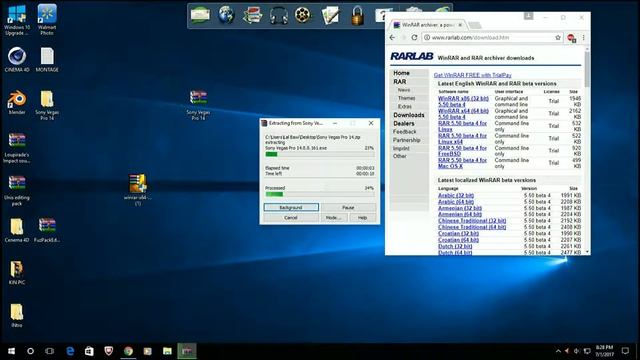The height and width of the screenshot is (360, 640).
Task: Open Partnership in RARLAB sidebar
Action: [x=407, y=140]
